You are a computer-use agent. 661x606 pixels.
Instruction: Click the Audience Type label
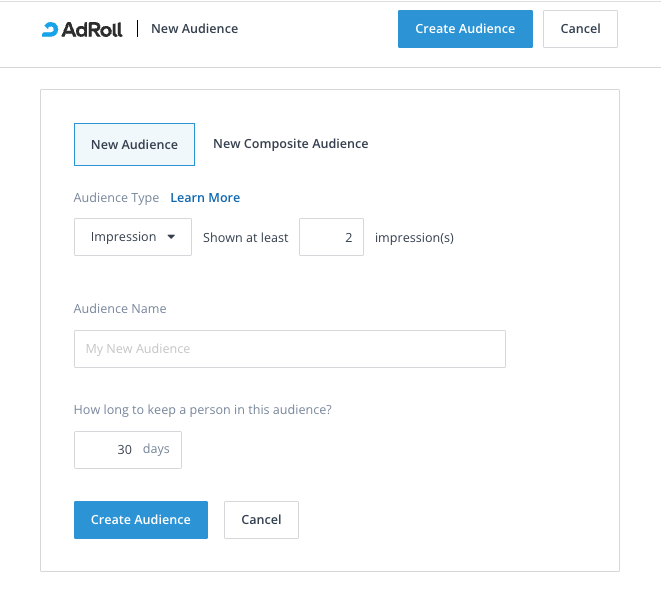pyautogui.click(x=116, y=198)
